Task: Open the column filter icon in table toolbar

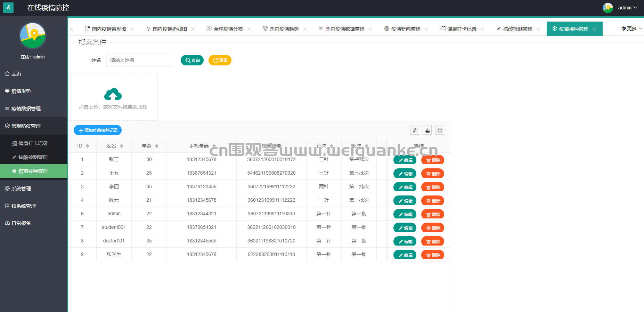Action: (415, 130)
